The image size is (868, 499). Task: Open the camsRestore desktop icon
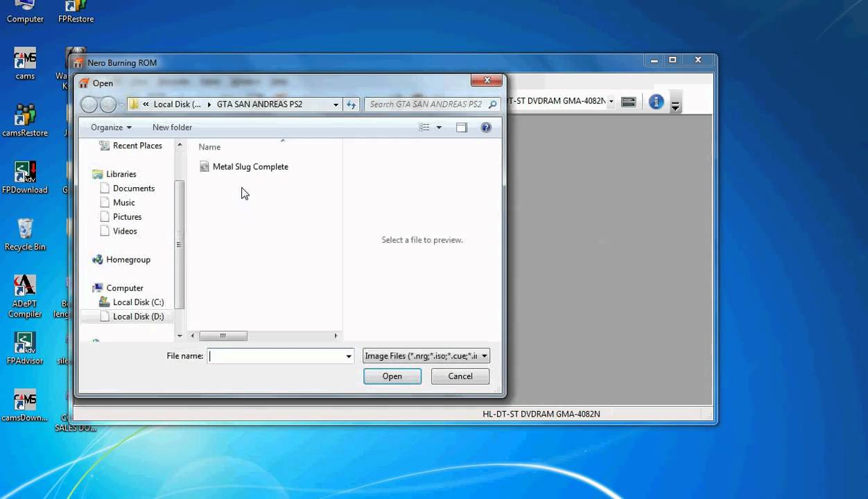pos(25,120)
